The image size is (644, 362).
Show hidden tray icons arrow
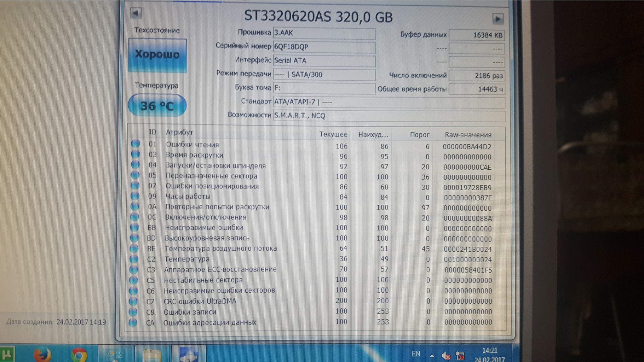coord(432,356)
